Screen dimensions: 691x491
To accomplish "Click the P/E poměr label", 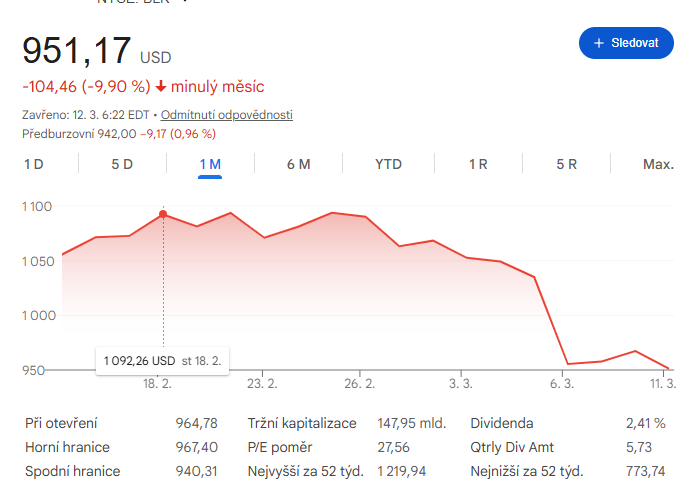I will [x=282, y=447].
